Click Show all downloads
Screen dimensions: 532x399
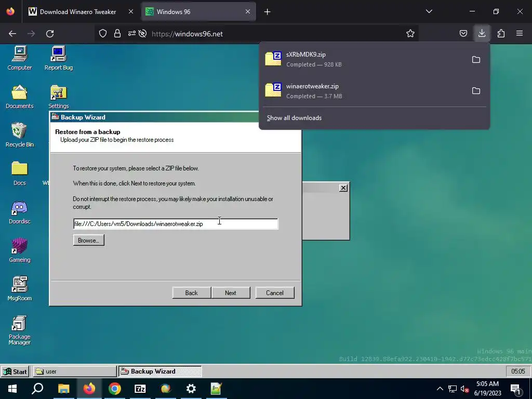click(x=294, y=118)
